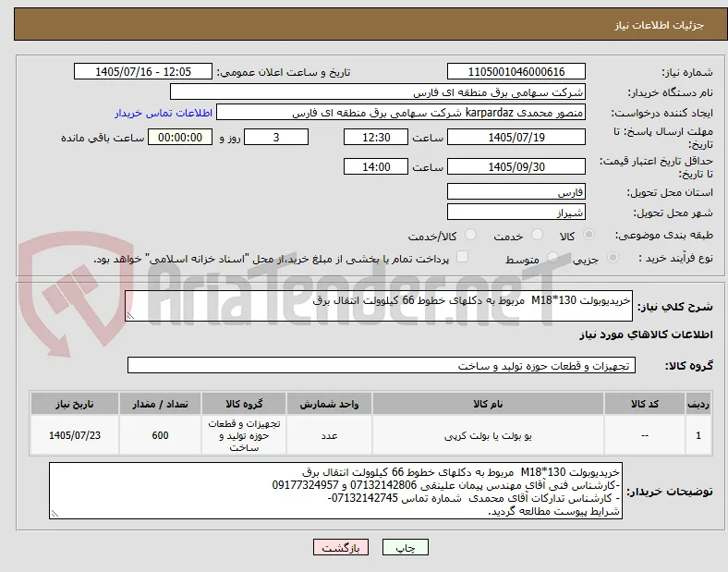Open the اطلاعات تماس خریدار link
Viewport: 728px width, 572px height.
pyautogui.click(x=164, y=113)
